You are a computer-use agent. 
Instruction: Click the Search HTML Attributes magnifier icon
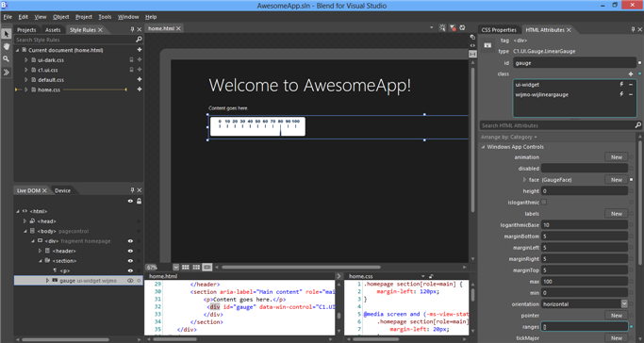pyautogui.click(x=637, y=125)
